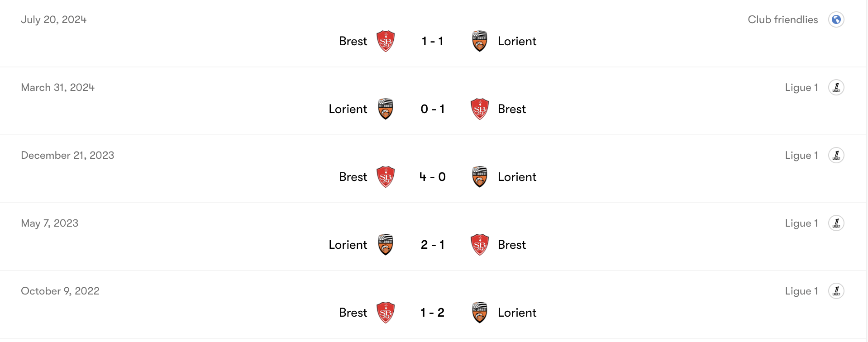Open the 0 - 1 match score
868x342 pixels.
click(x=433, y=109)
